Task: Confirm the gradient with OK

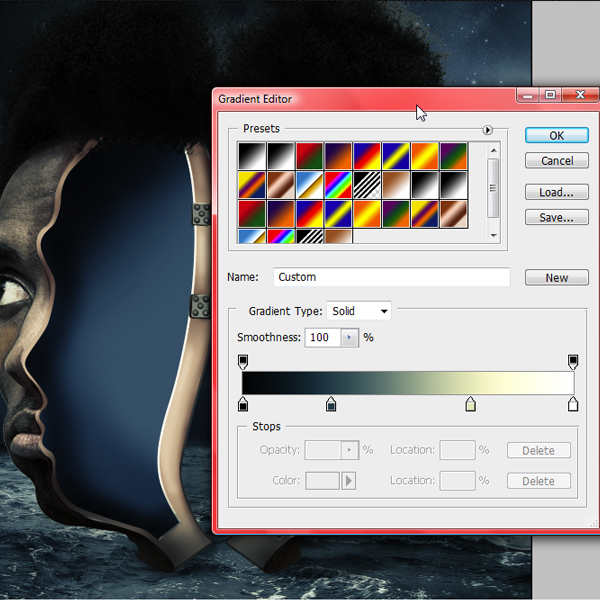Action: [x=556, y=135]
